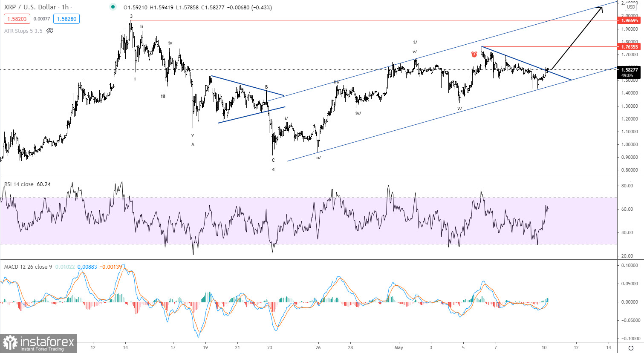
Task: Select the black upward forecast arrow
Action: pos(577,37)
